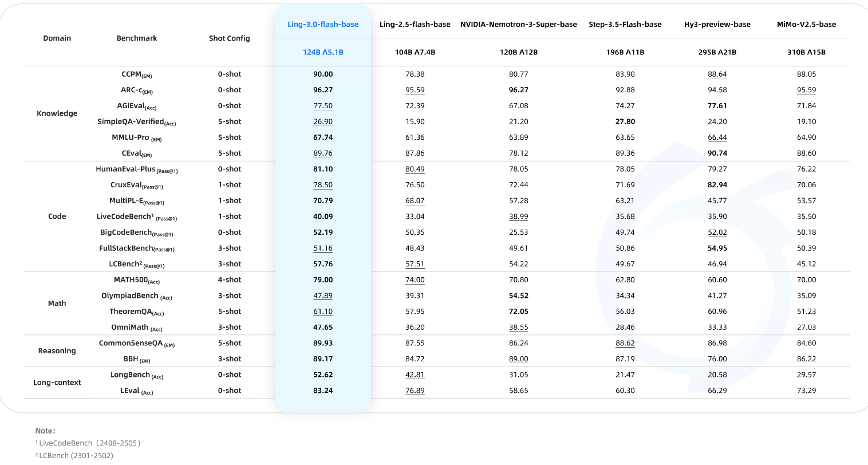Screen dimensions: 868x465
Task: Select the MMLU-Pro benchmark name
Action: [137, 138]
